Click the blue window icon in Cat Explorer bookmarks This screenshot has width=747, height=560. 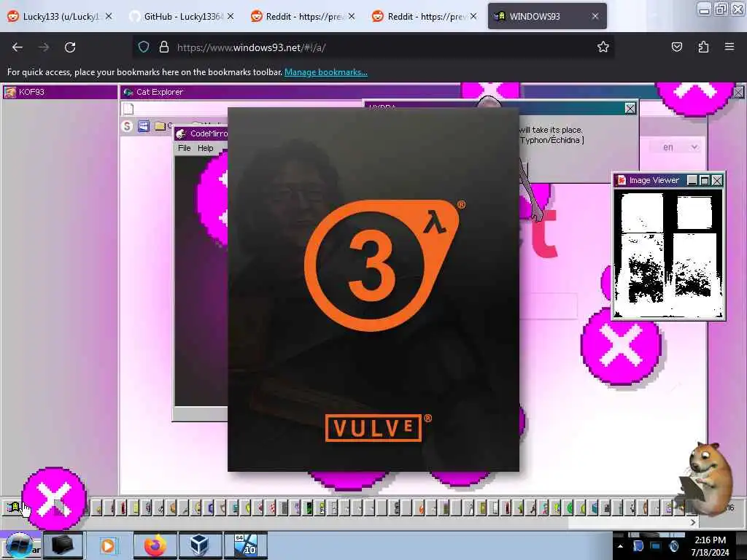click(144, 126)
